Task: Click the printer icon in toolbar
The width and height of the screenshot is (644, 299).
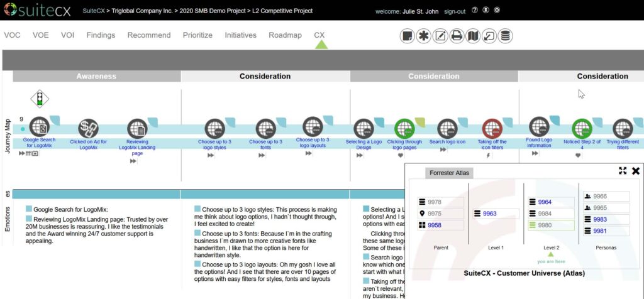Action: (457, 36)
